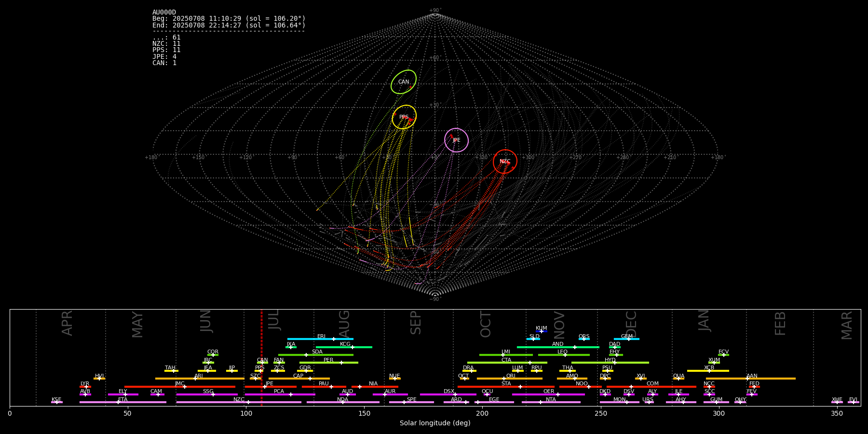
Task: Click the HYD shower activity bar
Action: coord(610,363)
